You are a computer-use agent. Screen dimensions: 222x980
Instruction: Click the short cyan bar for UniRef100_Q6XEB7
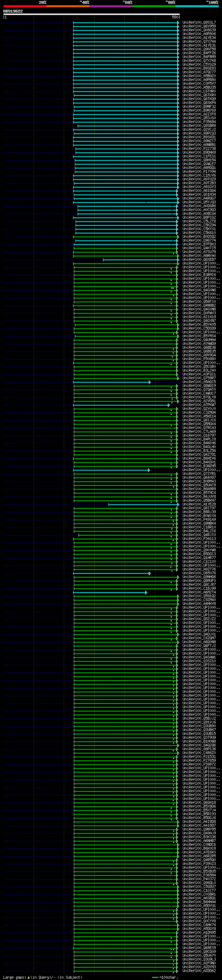(141, 260)
